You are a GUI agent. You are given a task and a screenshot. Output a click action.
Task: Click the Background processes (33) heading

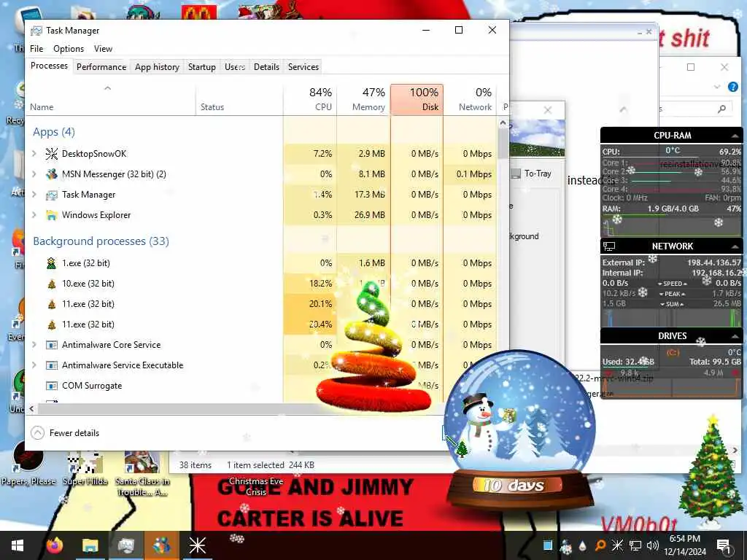tap(101, 241)
